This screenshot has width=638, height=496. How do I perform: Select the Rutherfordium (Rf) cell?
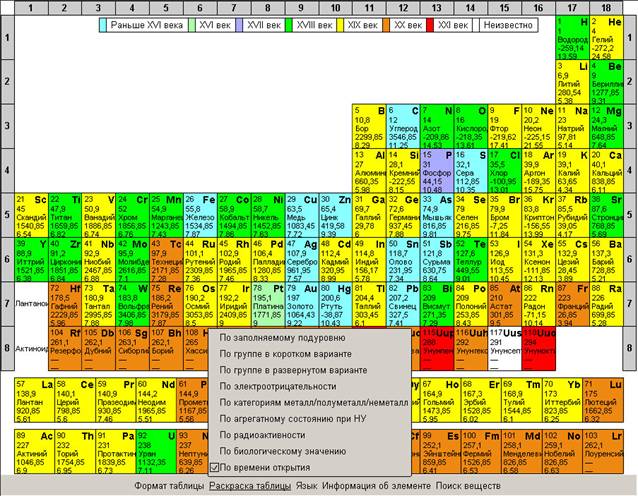coord(65,348)
